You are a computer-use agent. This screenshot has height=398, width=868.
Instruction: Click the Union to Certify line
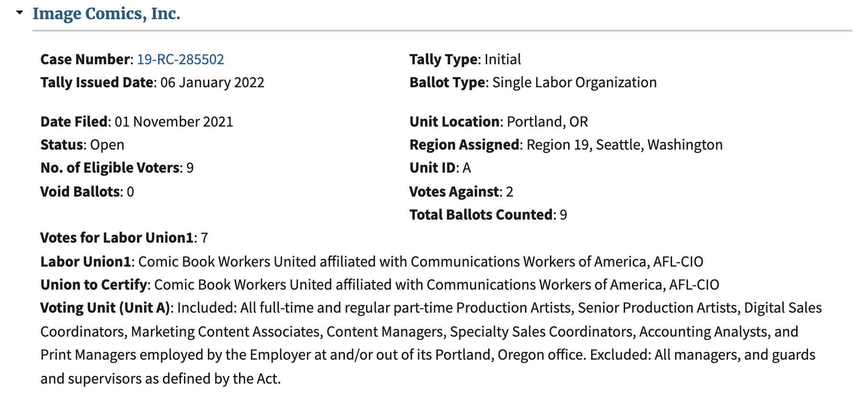point(380,285)
